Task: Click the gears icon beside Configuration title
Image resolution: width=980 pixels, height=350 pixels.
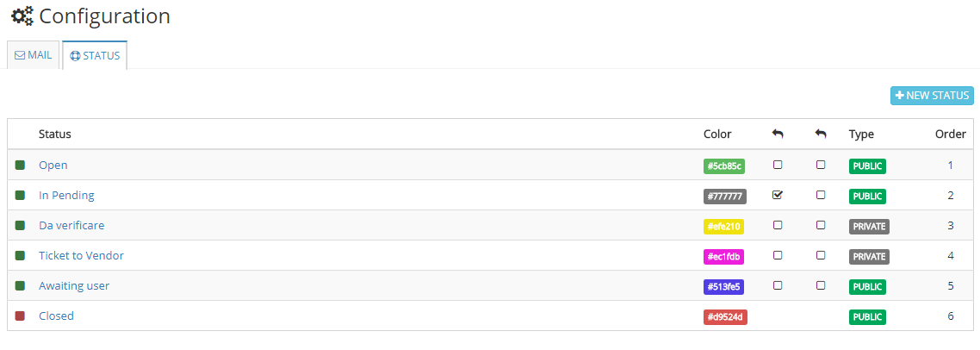Action: coord(22,16)
